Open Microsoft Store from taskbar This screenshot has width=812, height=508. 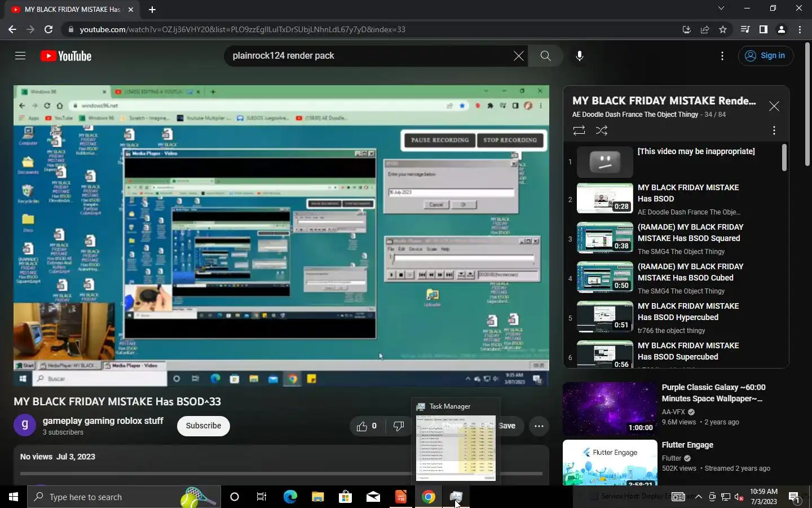345,497
